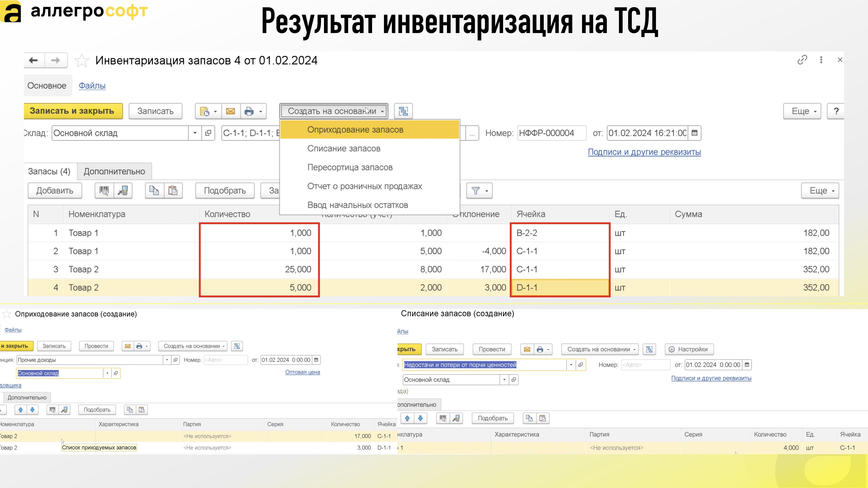Click the Сумма column header
Screen dimensions: 868x488
coord(752,214)
